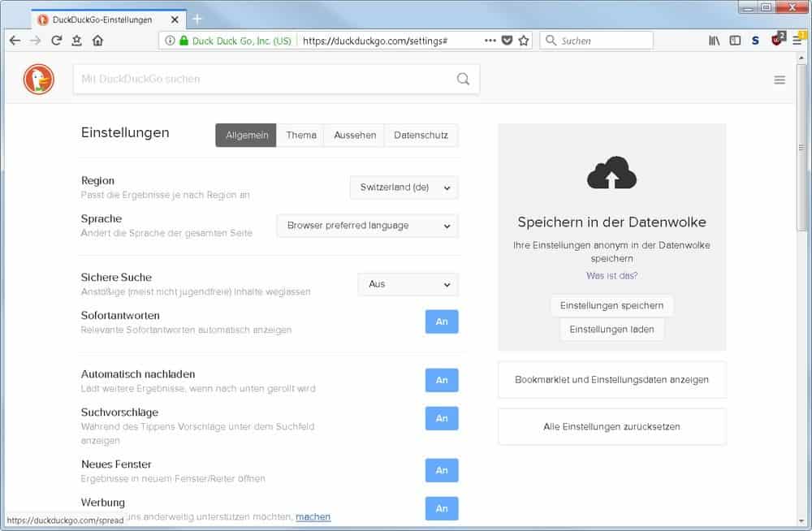This screenshot has height=531, width=812.
Task: Switch off Suchvorschläge toggle
Action: pyautogui.click(x=442, y=418)
